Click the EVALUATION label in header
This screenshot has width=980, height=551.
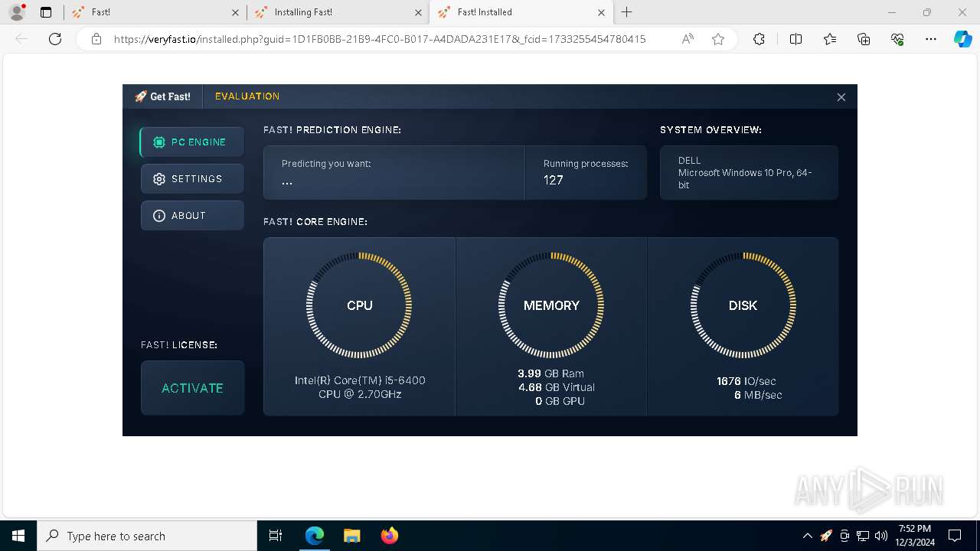pos(247,96)
